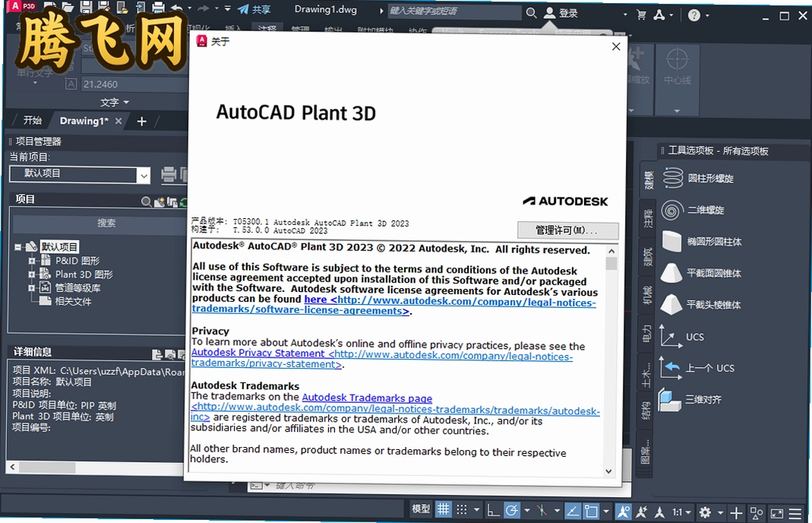Open the Autodesk Privacy Statement link

click(258, 353)
